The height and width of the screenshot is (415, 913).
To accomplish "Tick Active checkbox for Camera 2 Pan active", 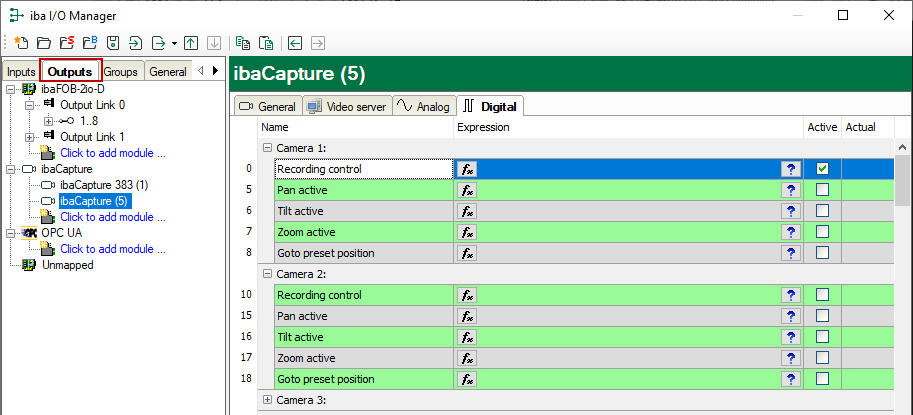I will tap(822, 316).
